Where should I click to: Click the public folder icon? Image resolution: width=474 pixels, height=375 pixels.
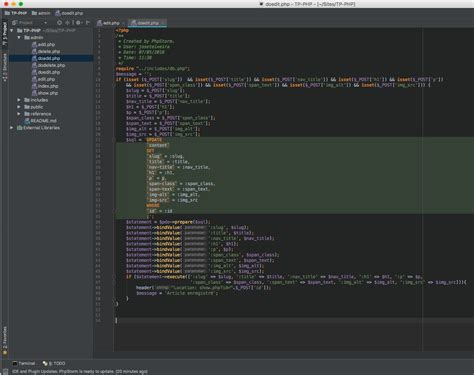(x=27, y=107)
